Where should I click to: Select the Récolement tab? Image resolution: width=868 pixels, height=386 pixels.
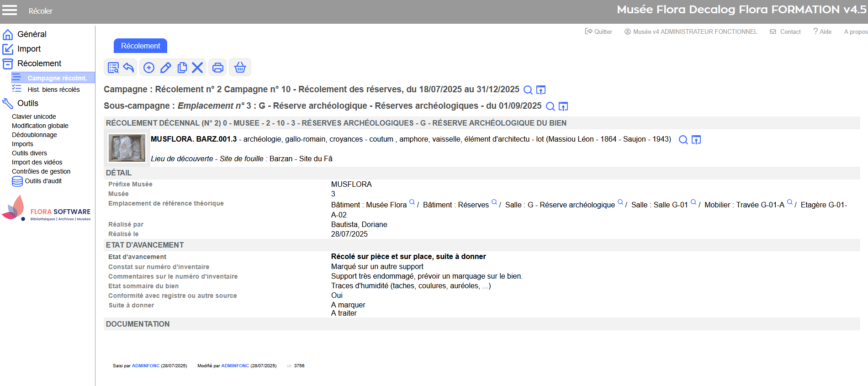140,46
